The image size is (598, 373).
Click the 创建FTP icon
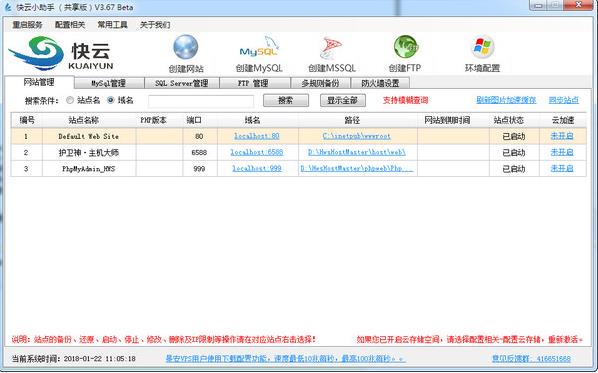(x=405, y=47)
